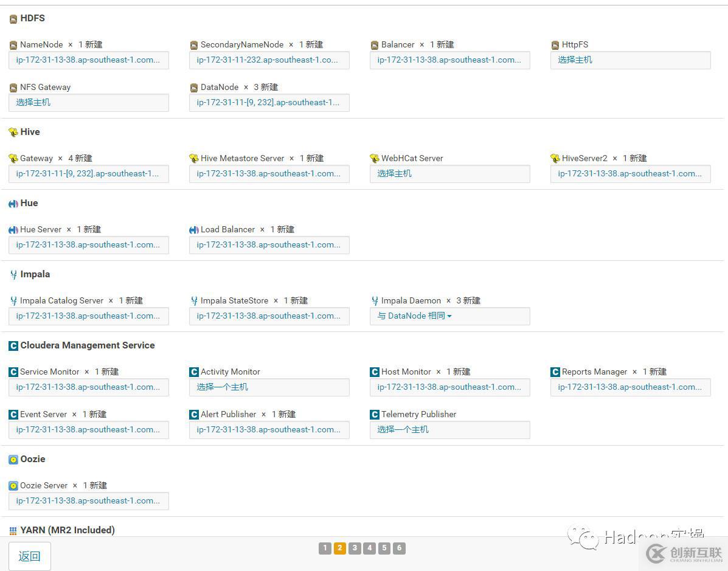
Task: Open Impala StateStore host field
Action: point(269,316)
